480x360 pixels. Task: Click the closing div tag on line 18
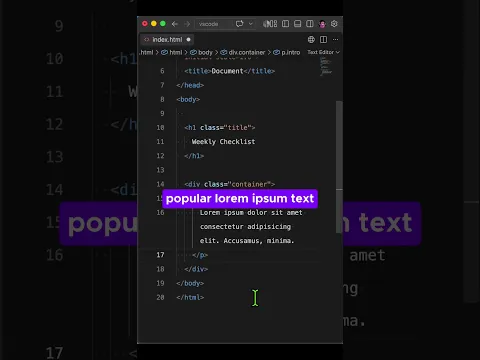point(196,269)
